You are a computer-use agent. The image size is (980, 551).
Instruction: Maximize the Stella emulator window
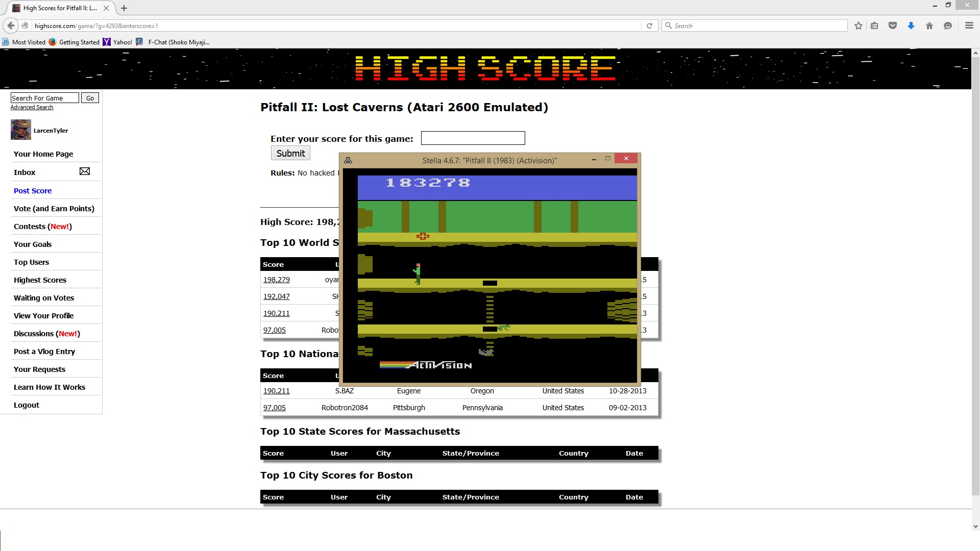[x=608, y=159]
